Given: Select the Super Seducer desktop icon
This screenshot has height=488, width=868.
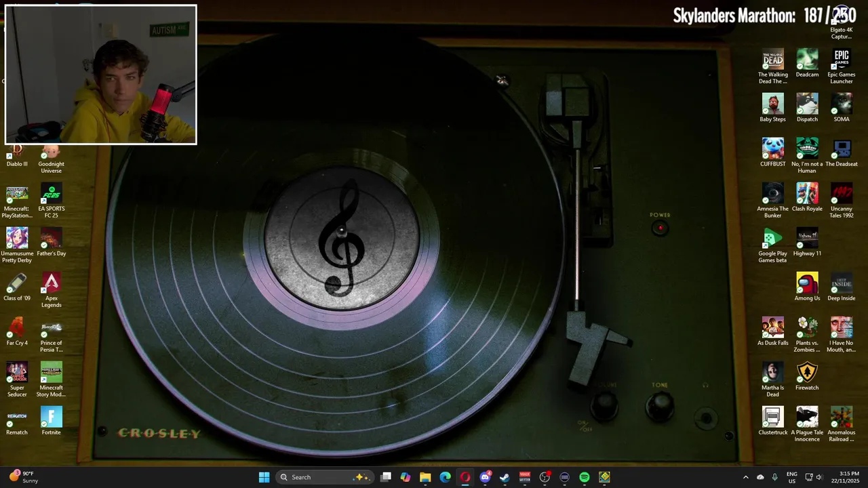Looking at the screenshot, I should [x=17, y=380].
